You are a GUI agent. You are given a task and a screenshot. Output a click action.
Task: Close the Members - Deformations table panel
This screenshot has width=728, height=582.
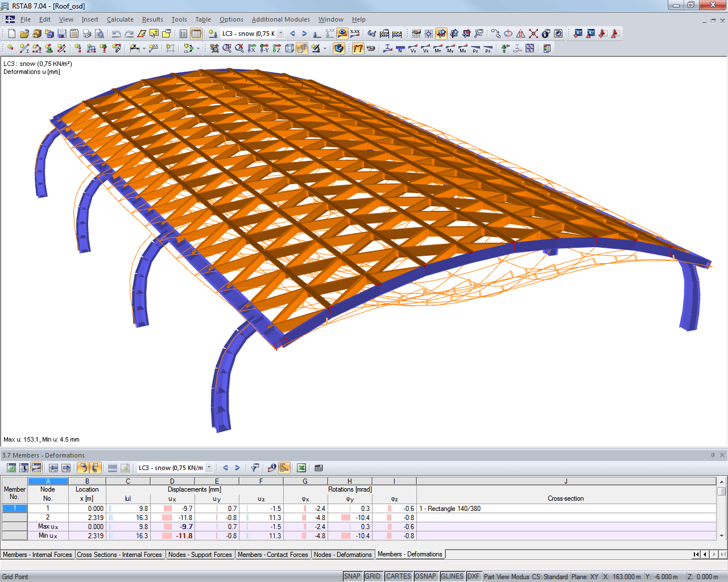[722, 455]
